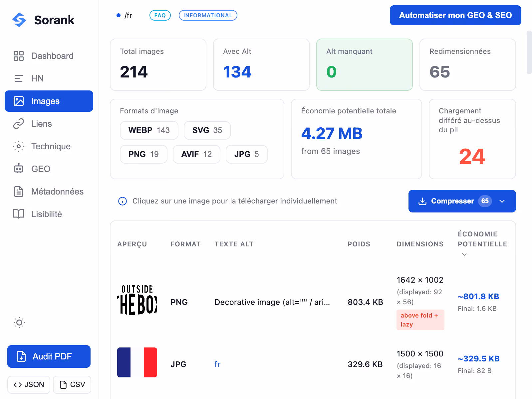Open the Dashboard menu item
The image size is (532, 399).
tap(49, 56)
